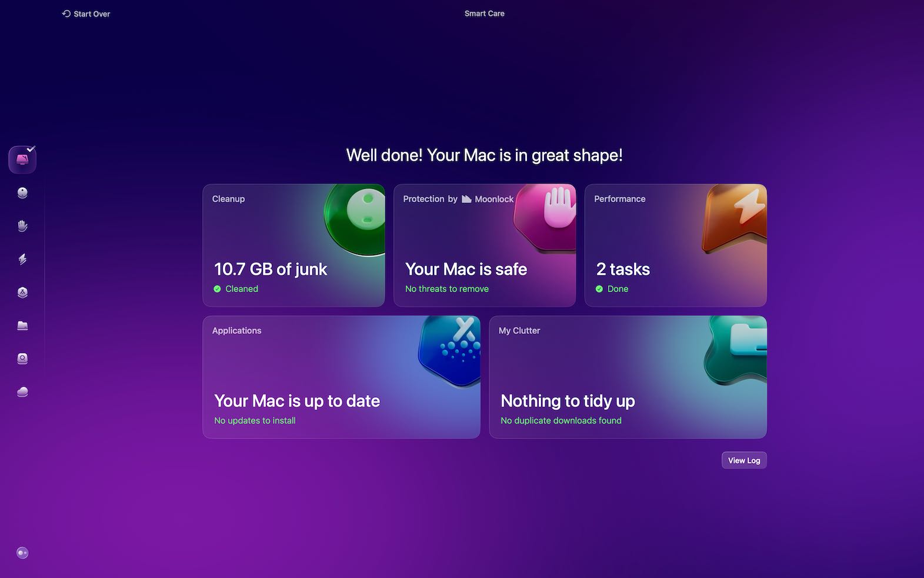Open the Cloud Cleanup icon in sidebar
The height and width of the screenshot is (578, 924).
tap(22, 392)
